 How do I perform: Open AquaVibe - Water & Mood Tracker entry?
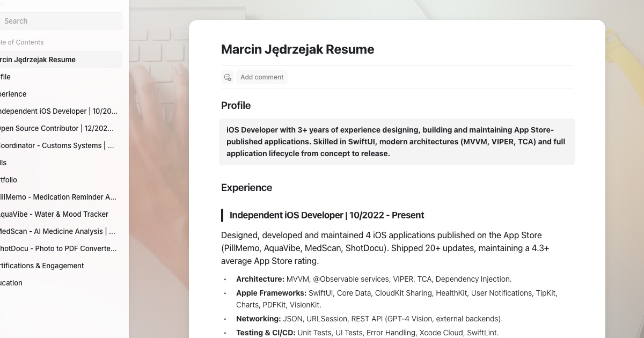54,214
